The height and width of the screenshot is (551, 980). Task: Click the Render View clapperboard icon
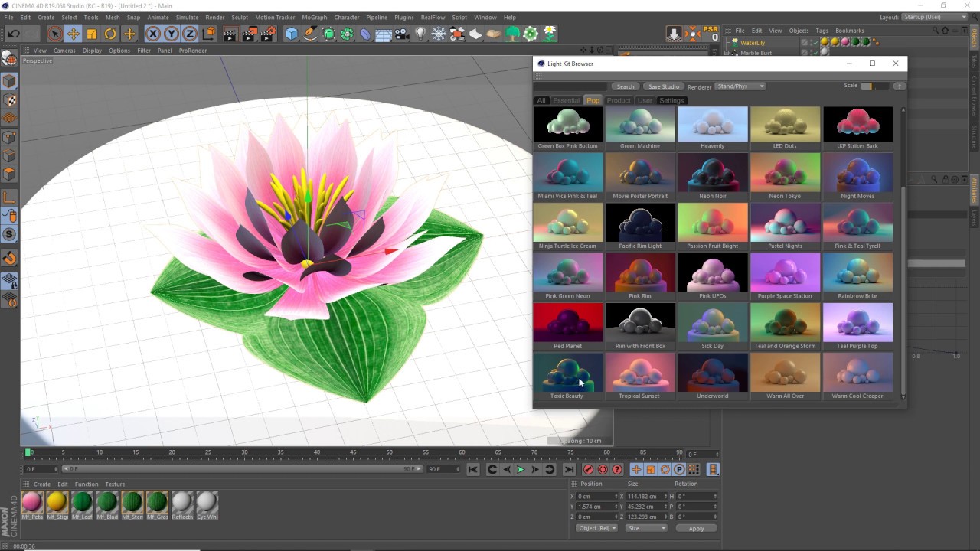point(230,34)
